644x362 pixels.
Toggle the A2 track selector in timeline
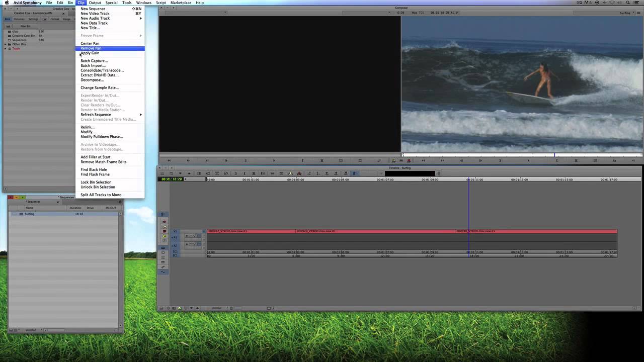(x=175, y=245)
